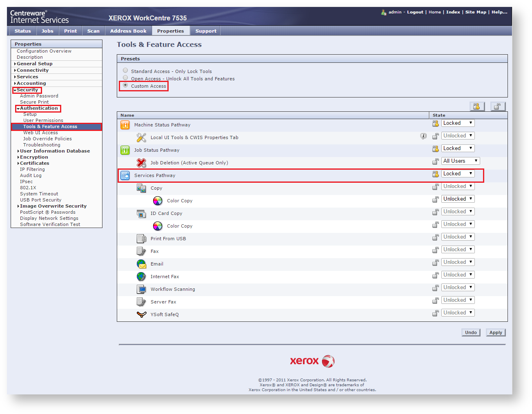The width and height of the screenshot is (532, 414).
Task: Click the ID Card Copy icon
Action: (x=141, y=213)
